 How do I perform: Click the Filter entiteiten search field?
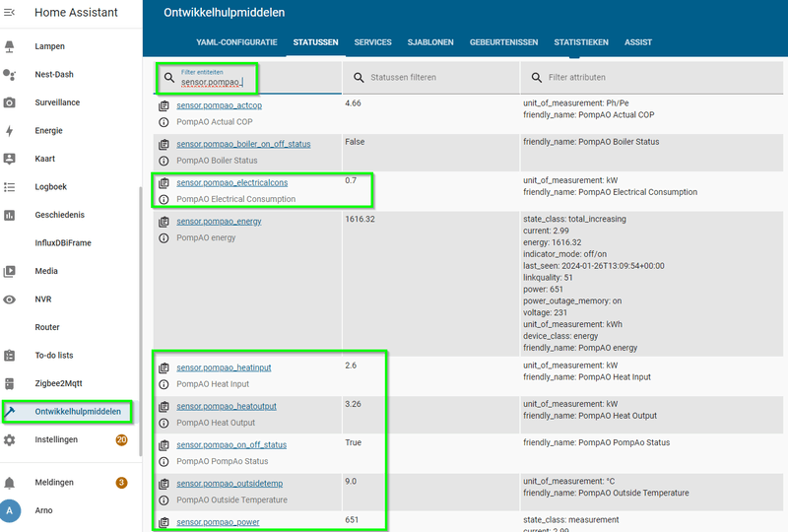(247, 78)
